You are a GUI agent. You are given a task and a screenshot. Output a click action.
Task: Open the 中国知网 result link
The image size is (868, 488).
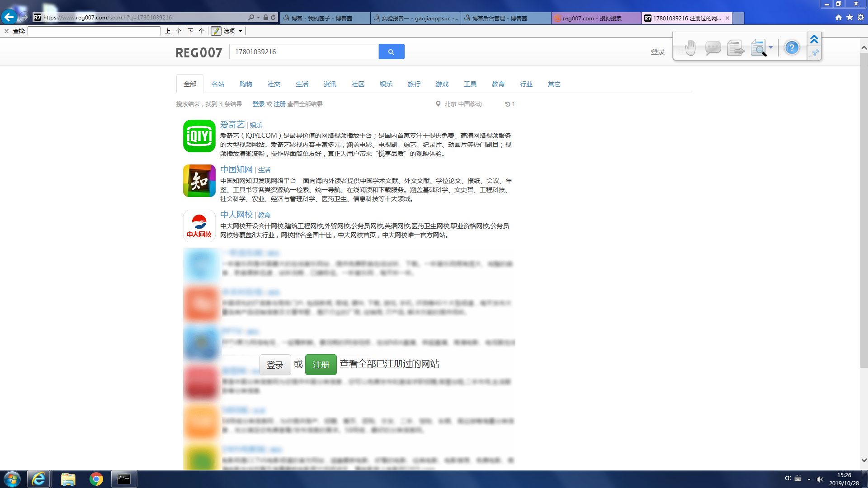click(x=236, y=169)
